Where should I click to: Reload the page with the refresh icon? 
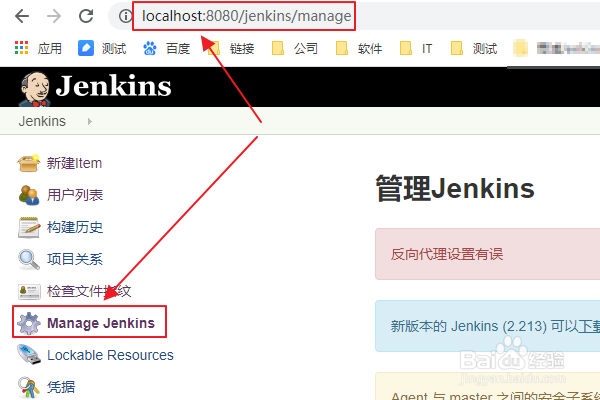point(86,16)
